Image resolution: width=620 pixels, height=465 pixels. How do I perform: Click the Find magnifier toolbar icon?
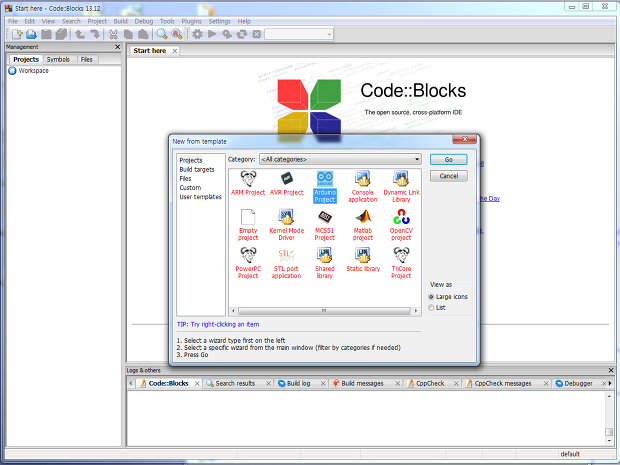161,34
